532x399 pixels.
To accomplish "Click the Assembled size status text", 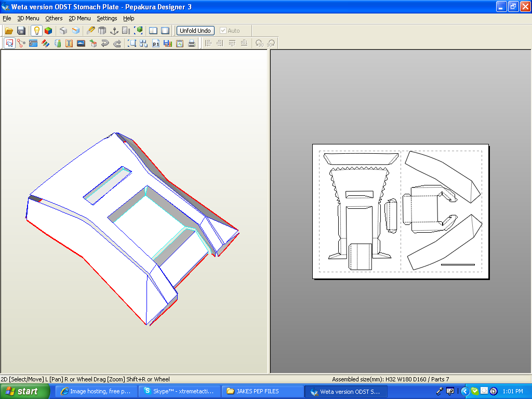I will [390, 379].
